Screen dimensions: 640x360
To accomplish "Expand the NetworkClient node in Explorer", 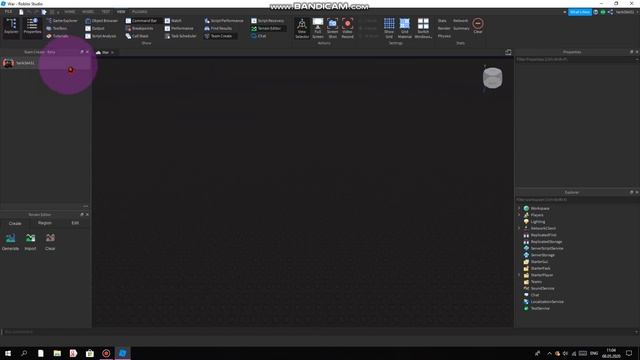I will pos(520,228).
